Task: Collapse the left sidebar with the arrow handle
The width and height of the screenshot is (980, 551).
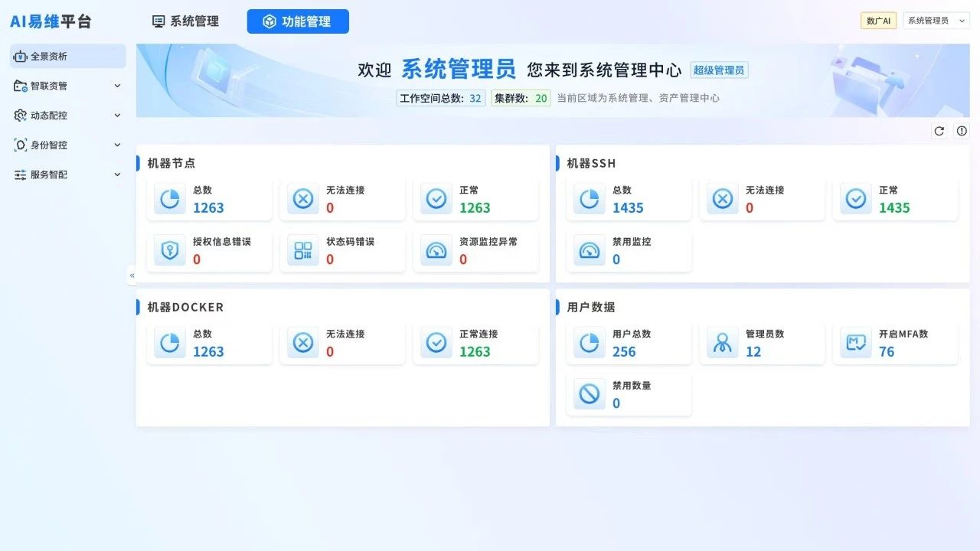Action: click(x=132, y=275)
